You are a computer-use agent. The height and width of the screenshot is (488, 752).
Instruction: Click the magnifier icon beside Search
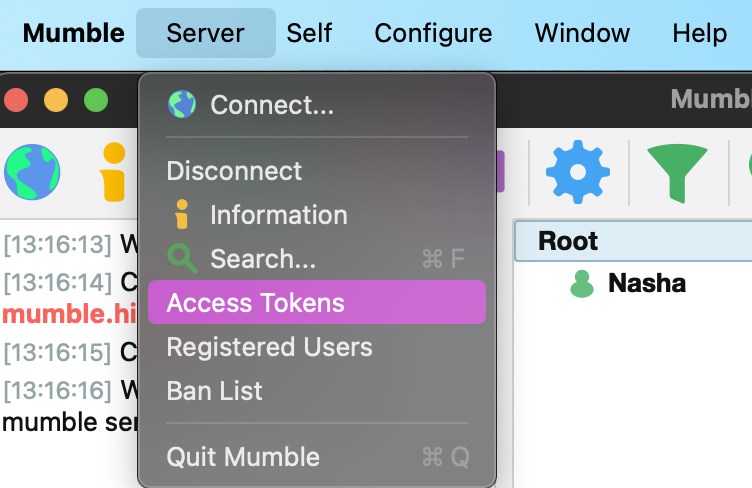[x=182, y=260]
